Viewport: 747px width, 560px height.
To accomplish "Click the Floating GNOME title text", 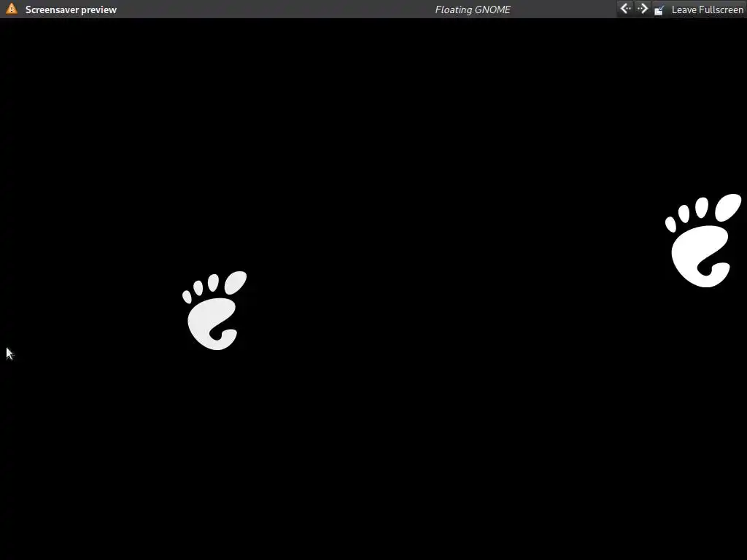I will (473, 9).
